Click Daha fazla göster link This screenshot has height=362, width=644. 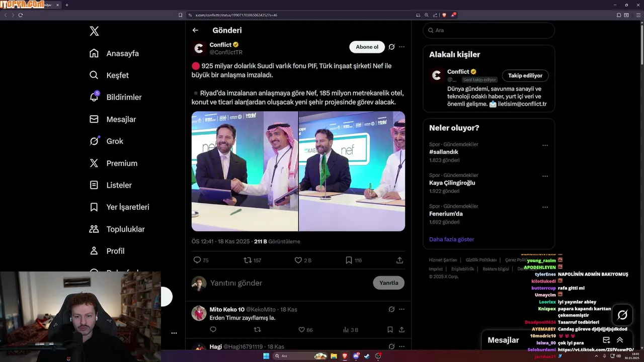pos(451,239)
